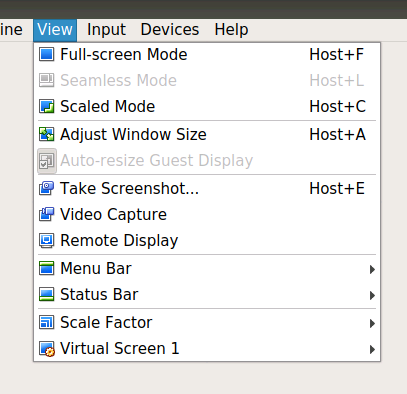Open the Virtual Screen 1 submenu arrow

click(x=372, y=349)
